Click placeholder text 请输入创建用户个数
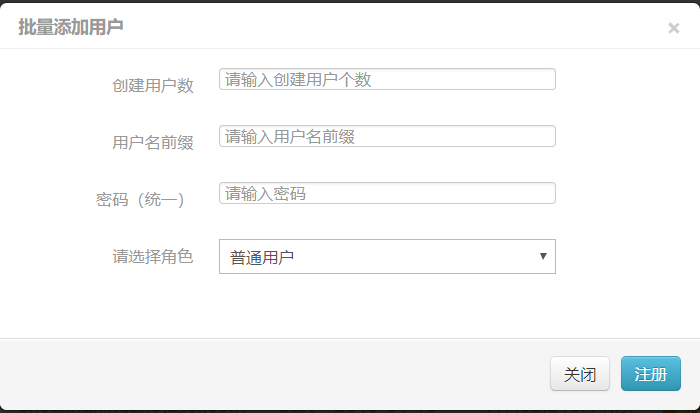This screenshot has height=413, width=700. 298,79
